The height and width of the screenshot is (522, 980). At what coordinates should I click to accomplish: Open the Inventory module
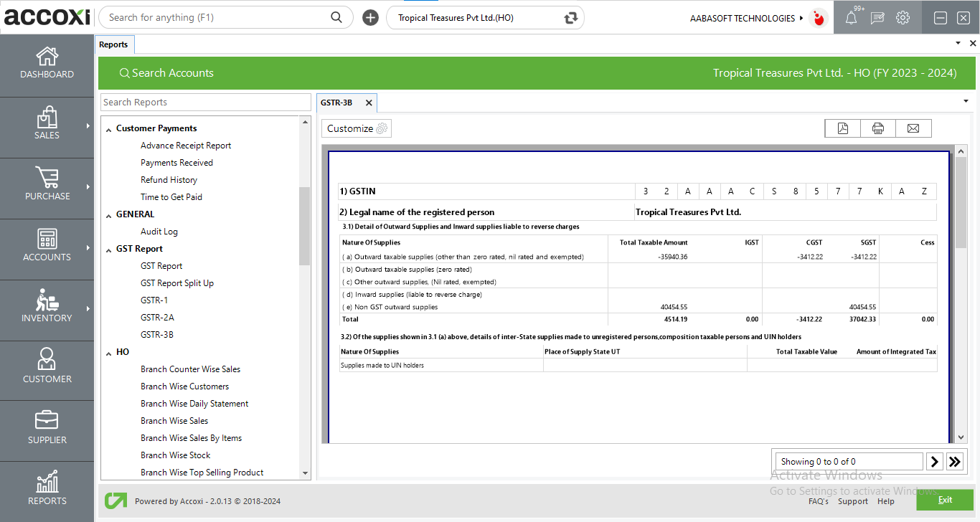click(47, 308)
